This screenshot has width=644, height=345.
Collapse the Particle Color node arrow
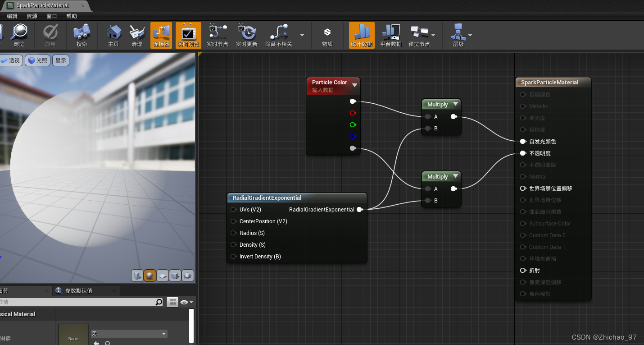click(x=354, y=85)
